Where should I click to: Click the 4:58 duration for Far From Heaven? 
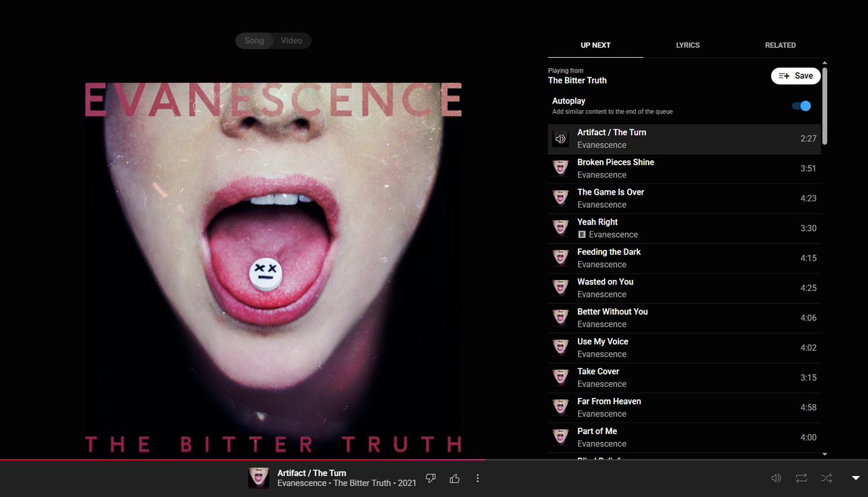[809, 407]
